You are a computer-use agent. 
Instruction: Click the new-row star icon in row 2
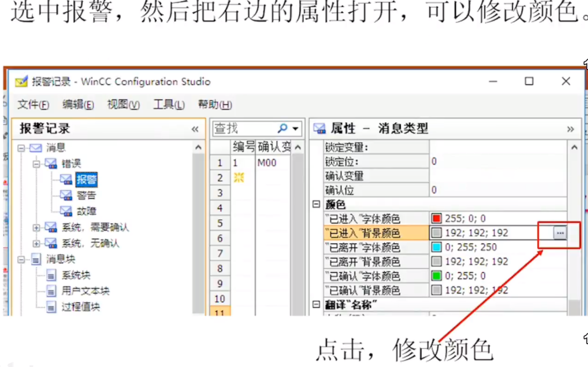coord(239,178)
